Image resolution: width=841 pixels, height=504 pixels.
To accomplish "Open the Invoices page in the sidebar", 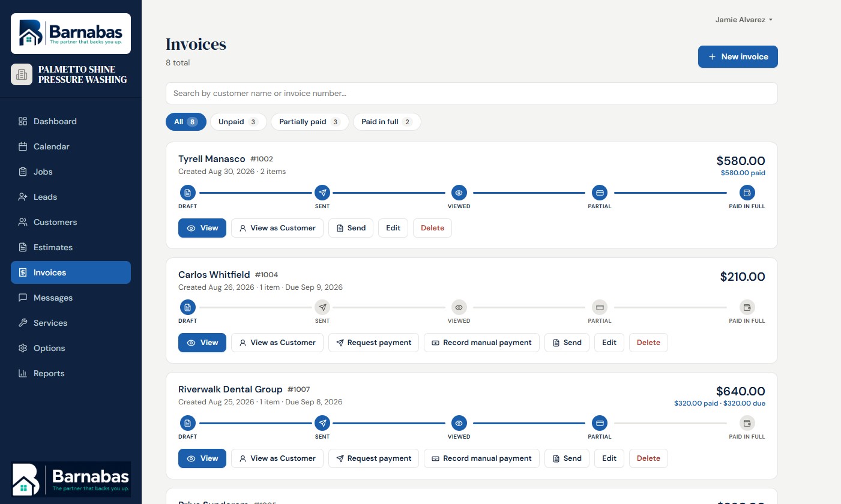I will (x=71, y=272).
